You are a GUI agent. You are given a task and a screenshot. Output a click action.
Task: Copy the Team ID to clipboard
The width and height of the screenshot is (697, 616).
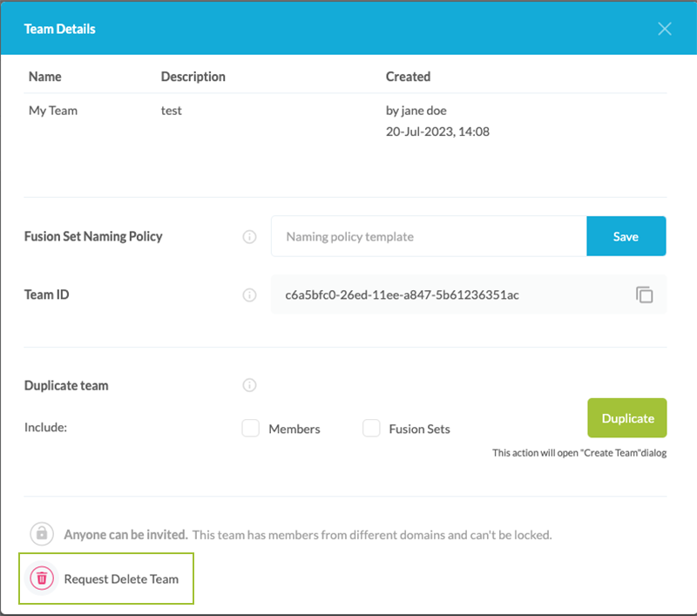point(644,295)
